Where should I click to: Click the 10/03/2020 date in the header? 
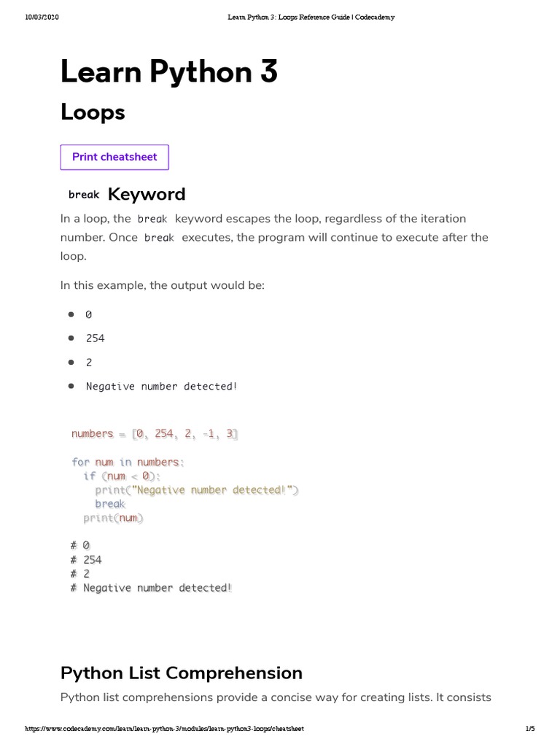point(42,18)
